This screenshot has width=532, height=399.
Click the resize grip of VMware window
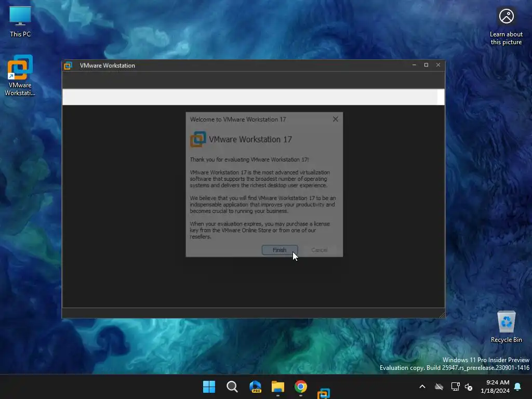pos(442,315)
